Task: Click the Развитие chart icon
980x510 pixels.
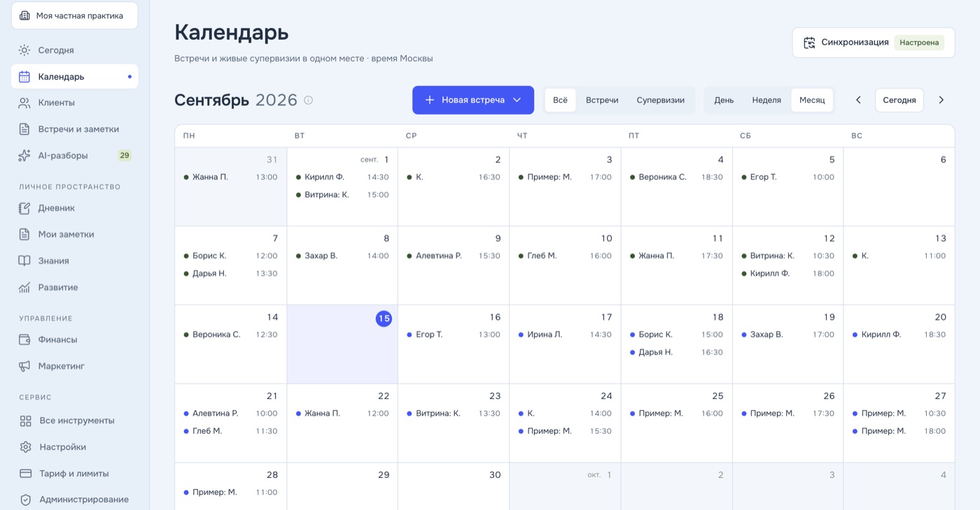Action: pos(24,288)
